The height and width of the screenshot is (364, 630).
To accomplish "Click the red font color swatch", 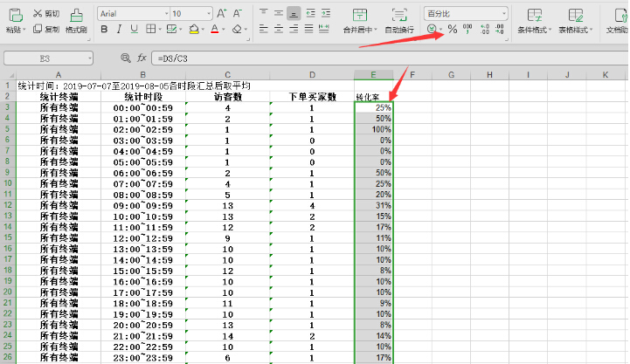I will coord(216,30).
